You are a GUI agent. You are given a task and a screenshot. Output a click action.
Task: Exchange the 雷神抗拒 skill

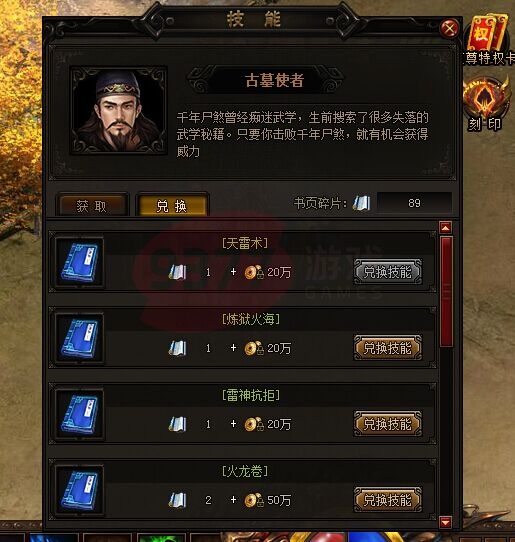[x=387, y=424]
